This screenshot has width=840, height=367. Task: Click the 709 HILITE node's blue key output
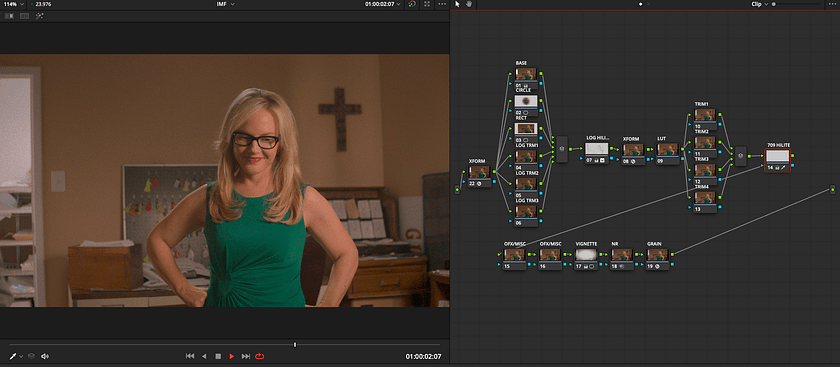pos(792,166)
